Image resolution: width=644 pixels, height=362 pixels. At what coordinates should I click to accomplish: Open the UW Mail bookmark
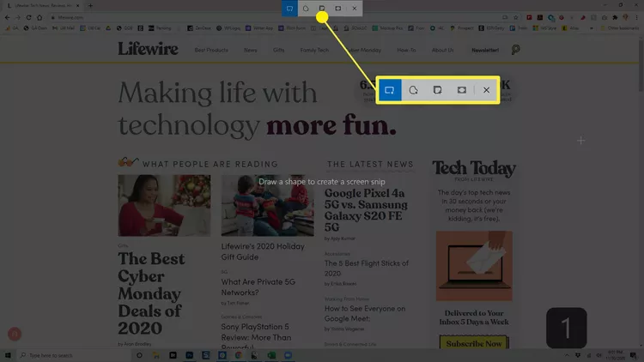[64, 28]
